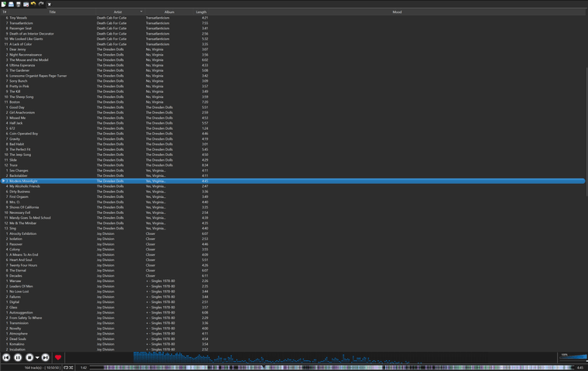
Task: Pause the current playback
Action: pyautogui.click(x=18, y=358)
